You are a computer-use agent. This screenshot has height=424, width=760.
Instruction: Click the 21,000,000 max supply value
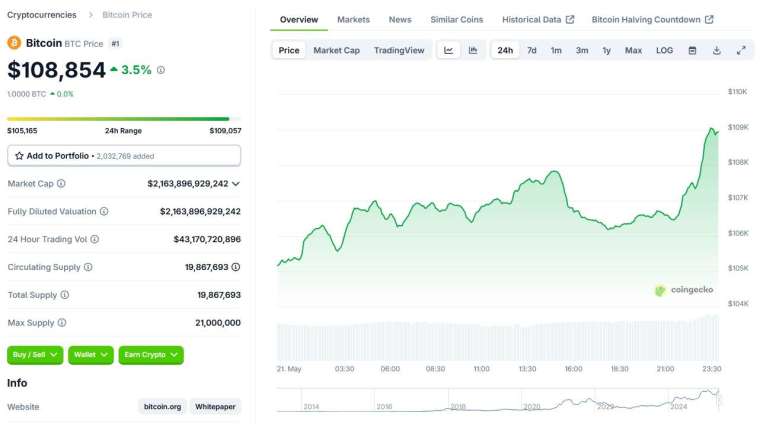pos(218,323)
